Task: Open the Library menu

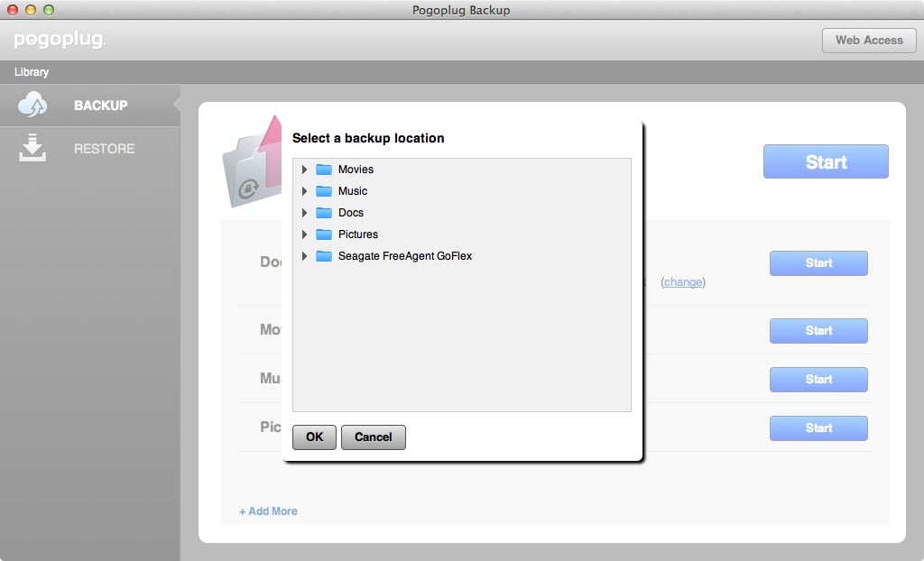Action: (32, 72)
